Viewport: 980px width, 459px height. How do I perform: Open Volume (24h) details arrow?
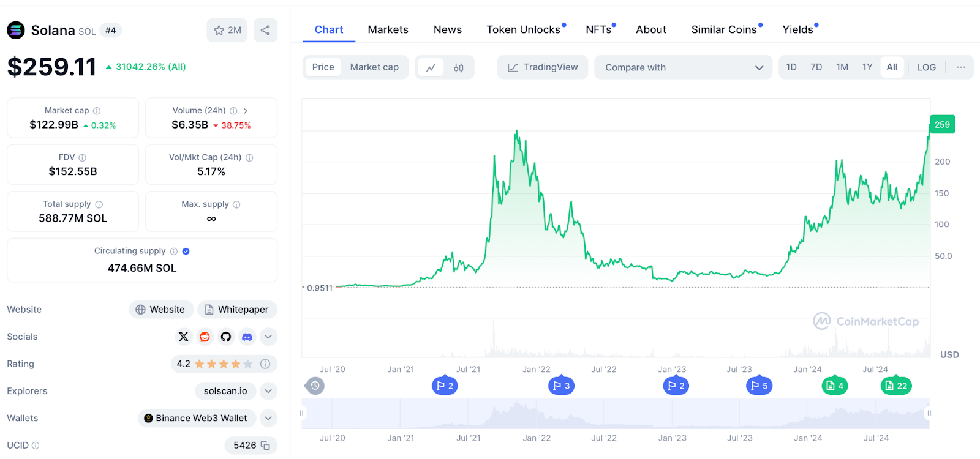click(x=246, y=111)
